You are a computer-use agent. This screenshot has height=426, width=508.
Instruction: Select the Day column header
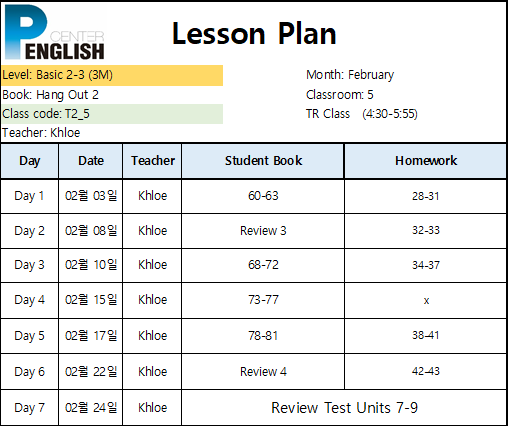30,161
